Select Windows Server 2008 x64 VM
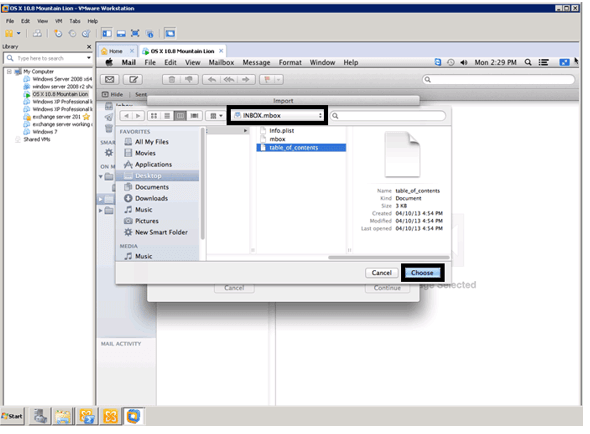This screenshot has height=434, width=590. tap(62, 79)
